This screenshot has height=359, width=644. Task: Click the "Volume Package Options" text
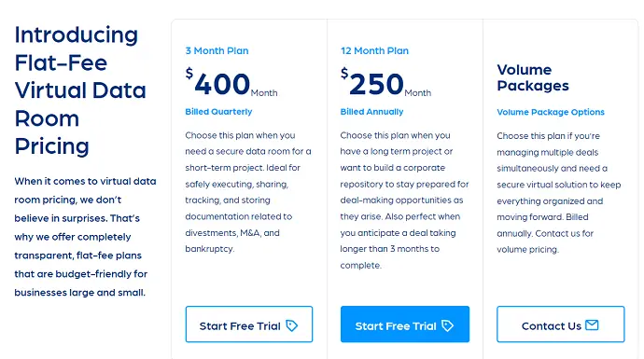551,112
